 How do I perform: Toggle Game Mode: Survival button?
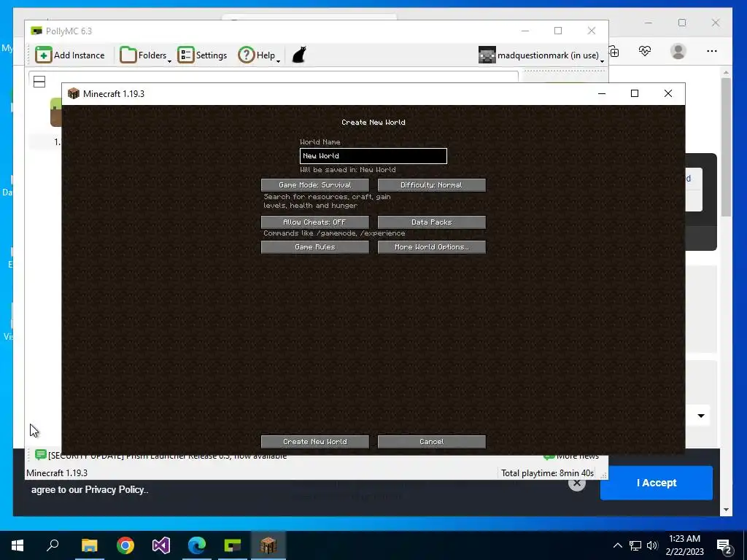315,184
